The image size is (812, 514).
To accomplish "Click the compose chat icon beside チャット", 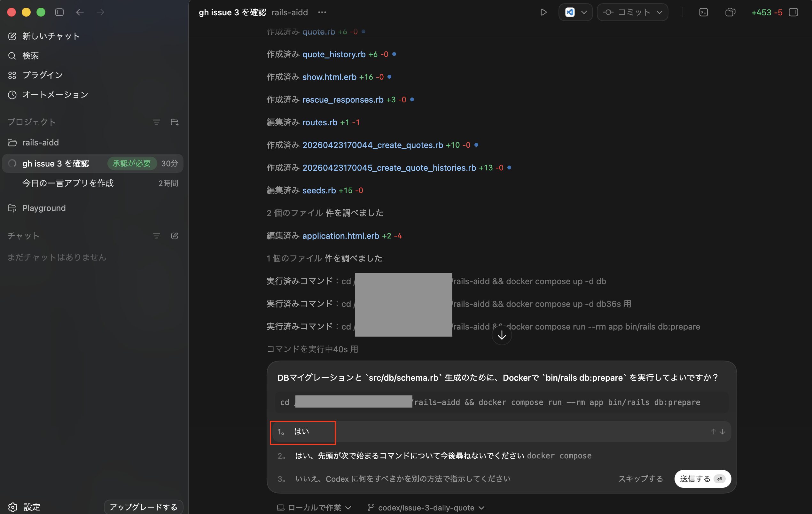I will point(174,236).
